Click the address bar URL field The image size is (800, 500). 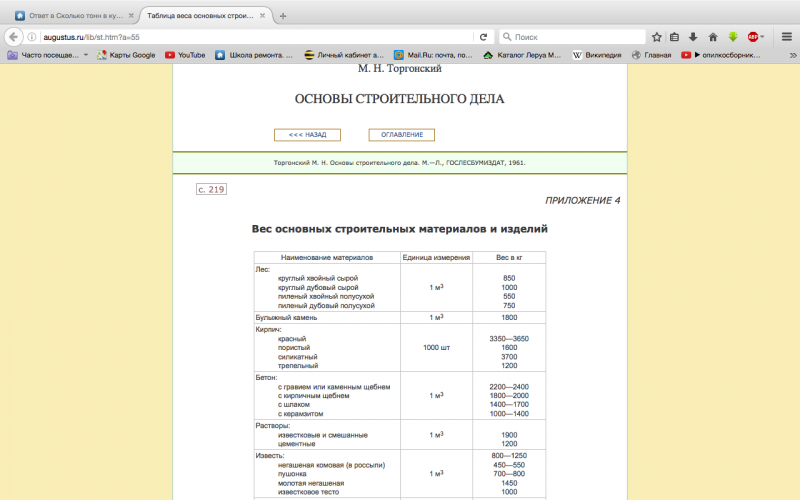click(x=250, y=36)
